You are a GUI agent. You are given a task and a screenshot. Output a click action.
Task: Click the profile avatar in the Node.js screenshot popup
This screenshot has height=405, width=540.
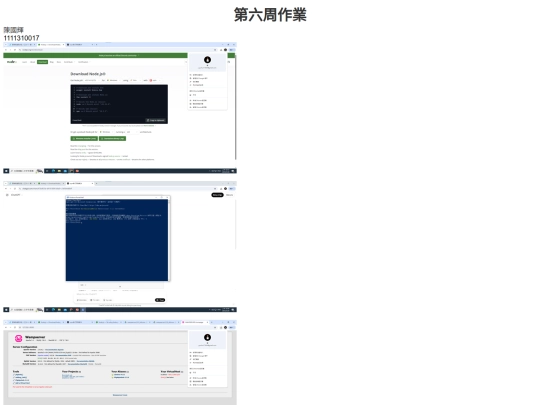tap(207, 60)
